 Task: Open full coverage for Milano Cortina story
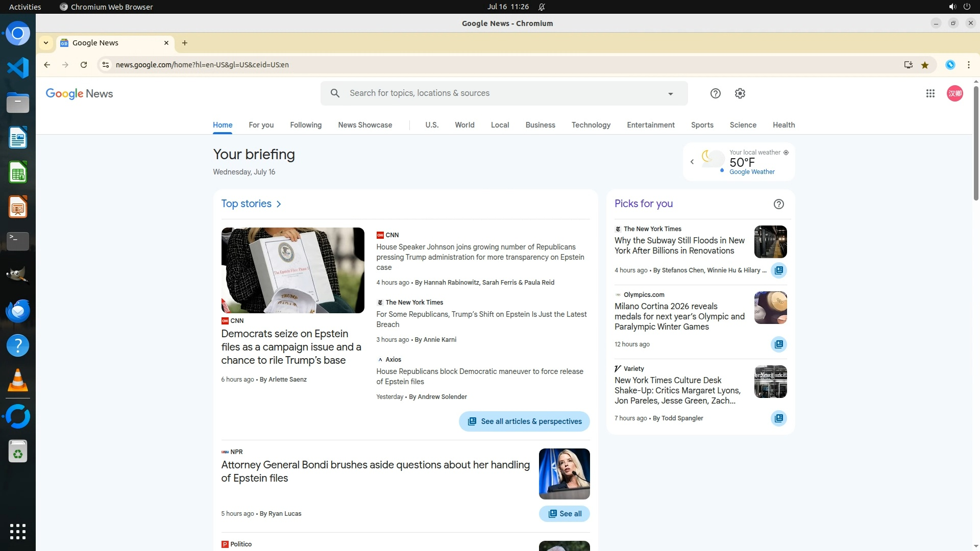pyautogui.click(x=778, y=344)
